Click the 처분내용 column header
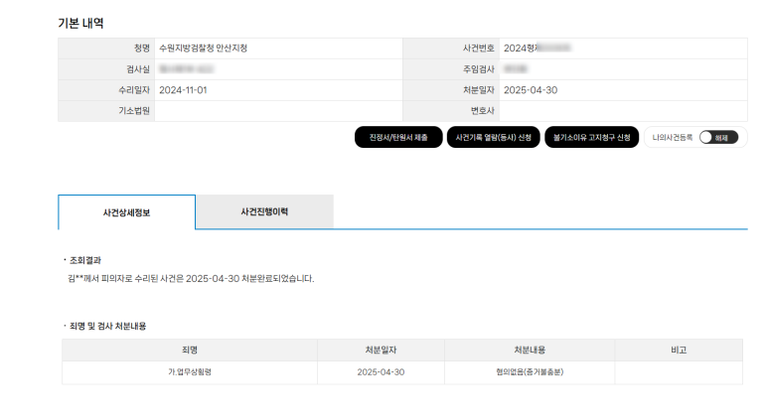768x402 pixels. 529,350
